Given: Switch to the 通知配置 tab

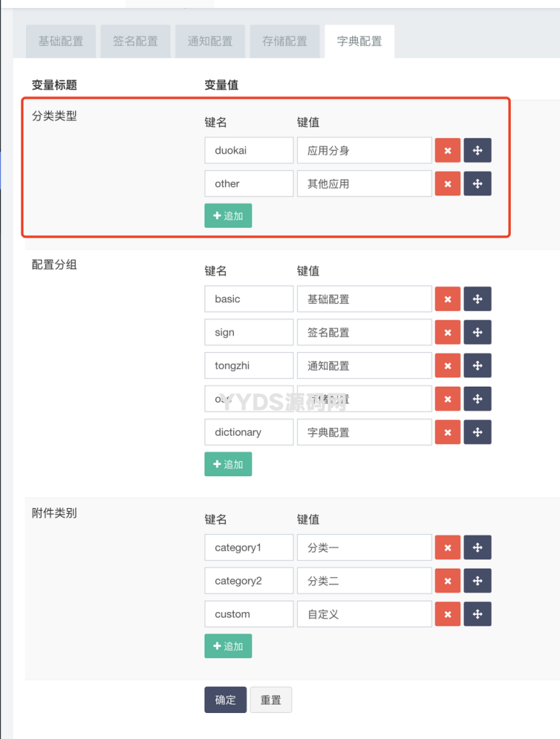Looking at the screenshot, I should 210,41.
